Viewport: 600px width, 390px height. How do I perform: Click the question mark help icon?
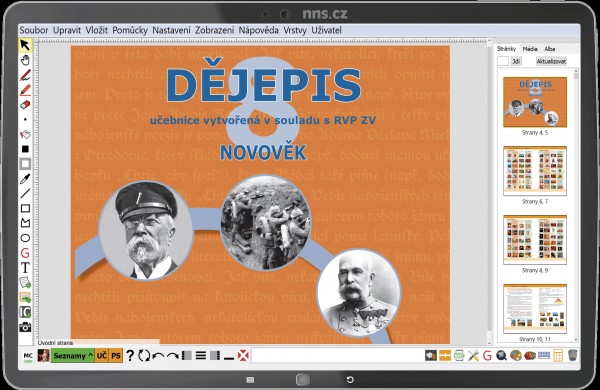[x=130, y=356]
